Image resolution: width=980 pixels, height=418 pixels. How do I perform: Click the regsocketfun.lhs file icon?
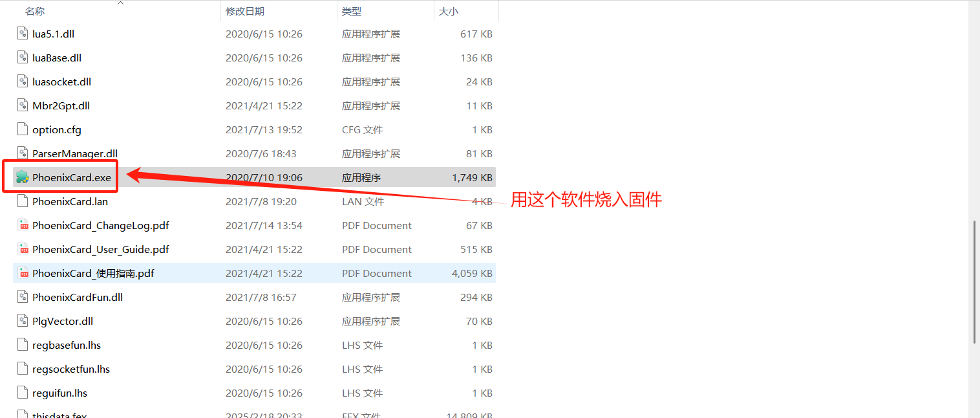click(x=23, y=369)
